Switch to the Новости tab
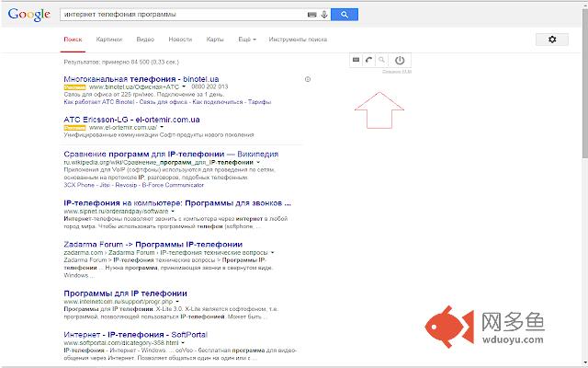 tap(180, 40)
